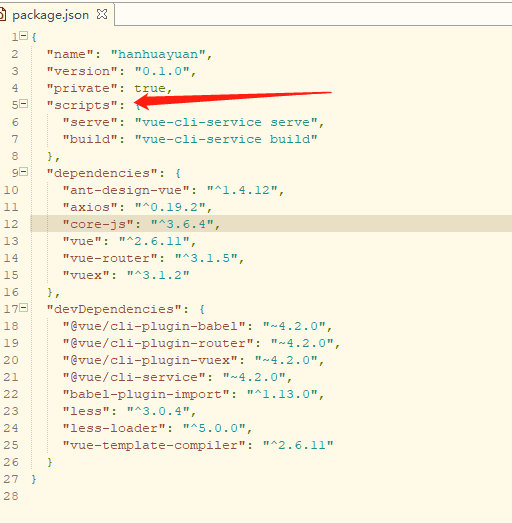Collapse the dependencies block fold marker

tap(23, 172)
